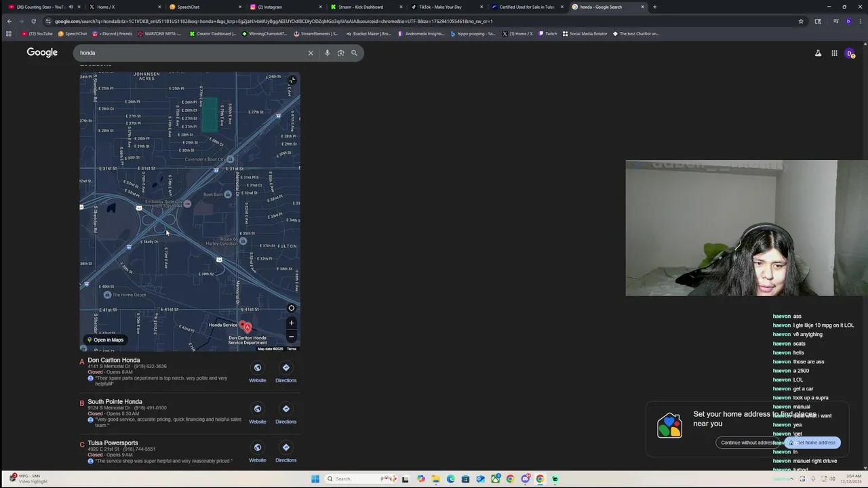Open the YouTube bookmark
Viewport: 868px width, 488px height.
pos(37,33)
